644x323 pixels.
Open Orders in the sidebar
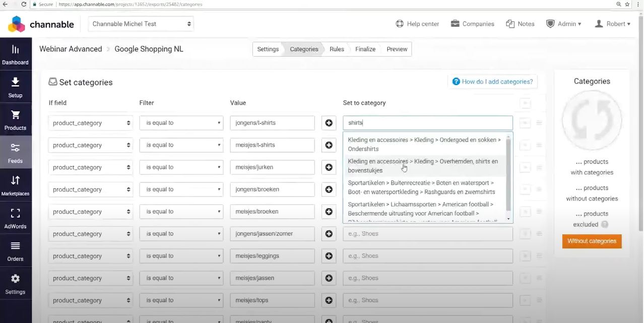[x=15, y=251]
